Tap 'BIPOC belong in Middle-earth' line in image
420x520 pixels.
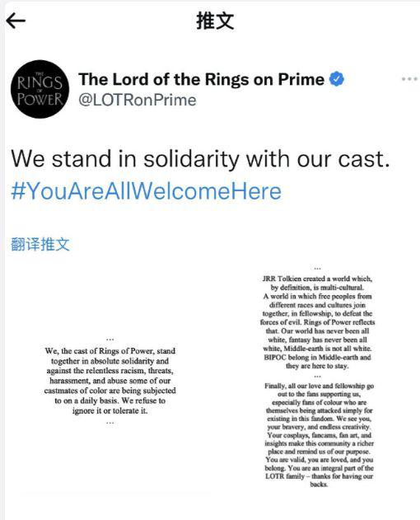pyautogui.click(x=317, y=358)
